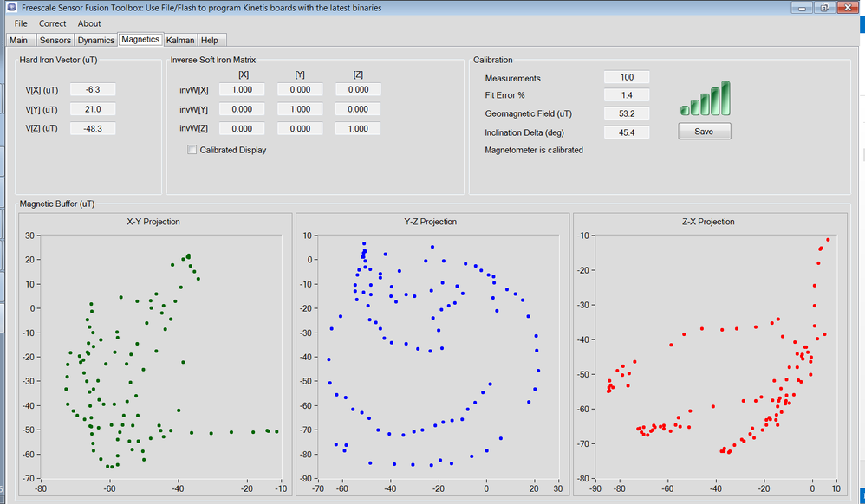This screenshot has height=504, width=865.
Task: Minimize the Sensor Fusion Toolbox window
Action: [x=802, y=8]
